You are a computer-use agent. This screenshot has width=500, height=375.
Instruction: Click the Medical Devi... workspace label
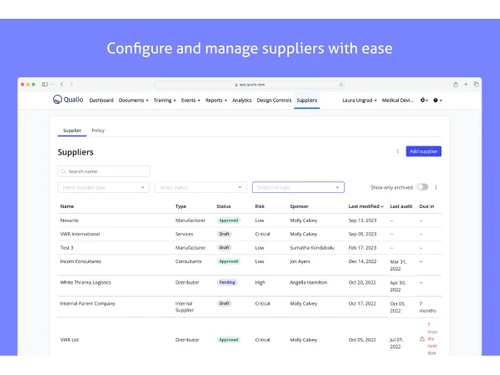tap(397, 100)
